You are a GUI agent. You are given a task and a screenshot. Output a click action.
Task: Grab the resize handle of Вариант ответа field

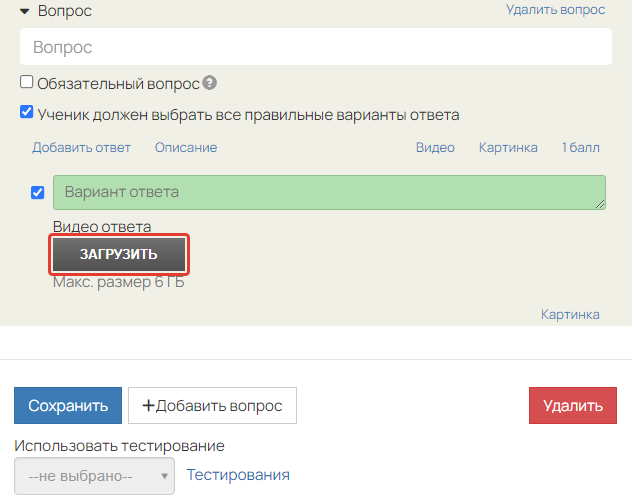click(x=601, y=204)
